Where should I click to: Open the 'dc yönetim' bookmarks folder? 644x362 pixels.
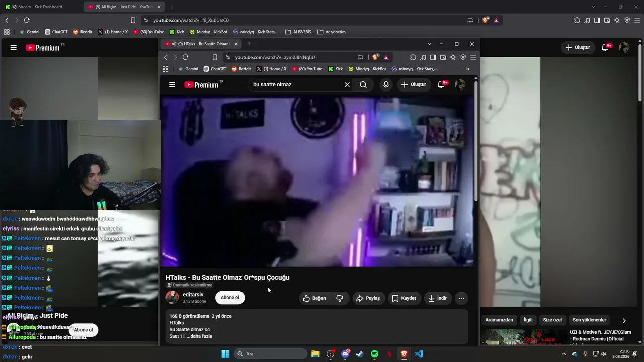click(332, 32)
